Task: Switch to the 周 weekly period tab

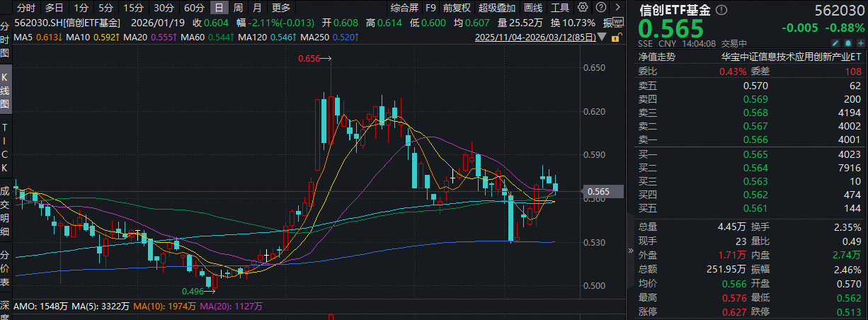Action: tap(238, 8)
